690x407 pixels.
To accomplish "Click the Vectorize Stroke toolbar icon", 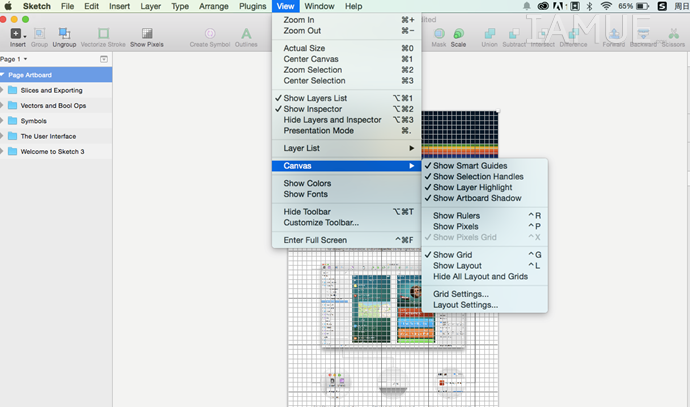I will (x=103, y=33).
